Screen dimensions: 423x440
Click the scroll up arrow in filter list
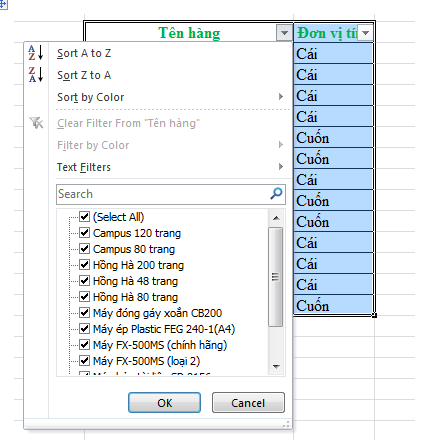pyautogui.click(x=276, y=218)
